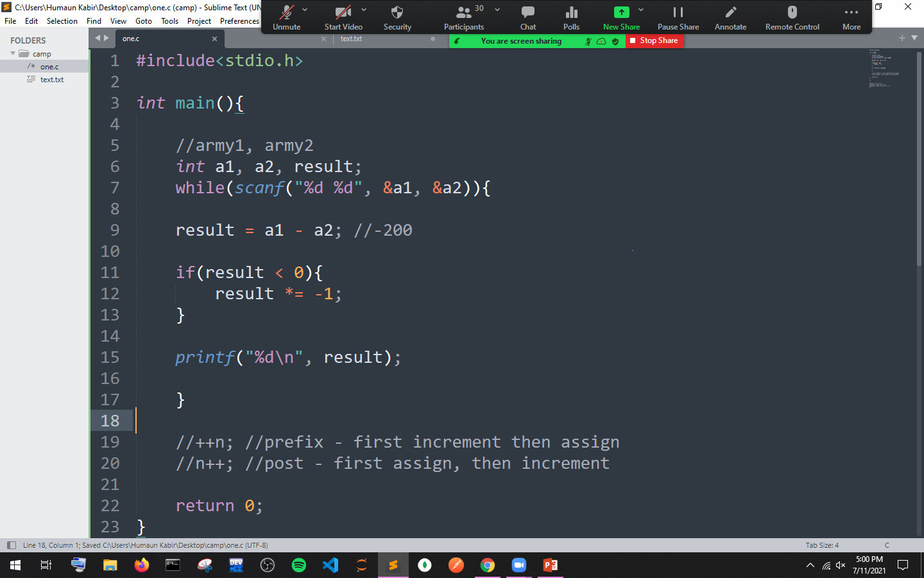The width and height of the screenshot is (924, 578).
Task: Click the Remote Control mouse icon
Action: (x=792, y=13)
